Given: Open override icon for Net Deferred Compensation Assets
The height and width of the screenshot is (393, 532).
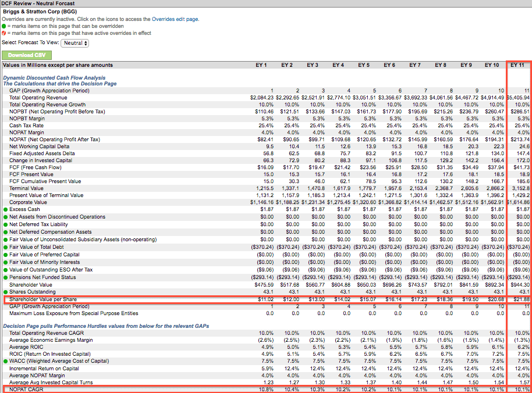Looking at the screenshot, I should [x=5, y=233].
